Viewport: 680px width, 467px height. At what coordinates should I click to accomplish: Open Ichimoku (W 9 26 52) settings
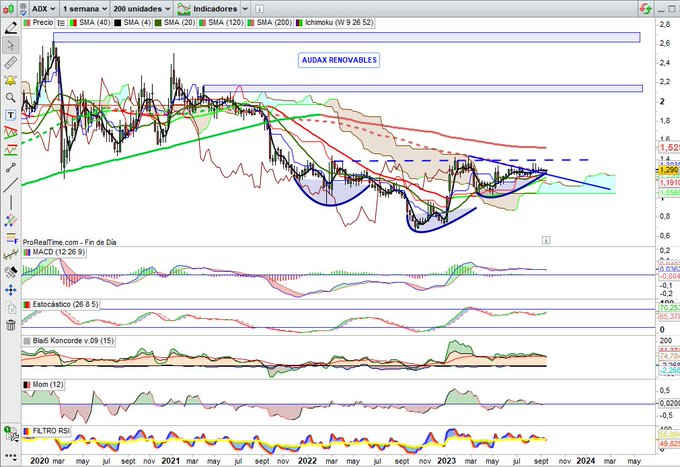(339, 23)
